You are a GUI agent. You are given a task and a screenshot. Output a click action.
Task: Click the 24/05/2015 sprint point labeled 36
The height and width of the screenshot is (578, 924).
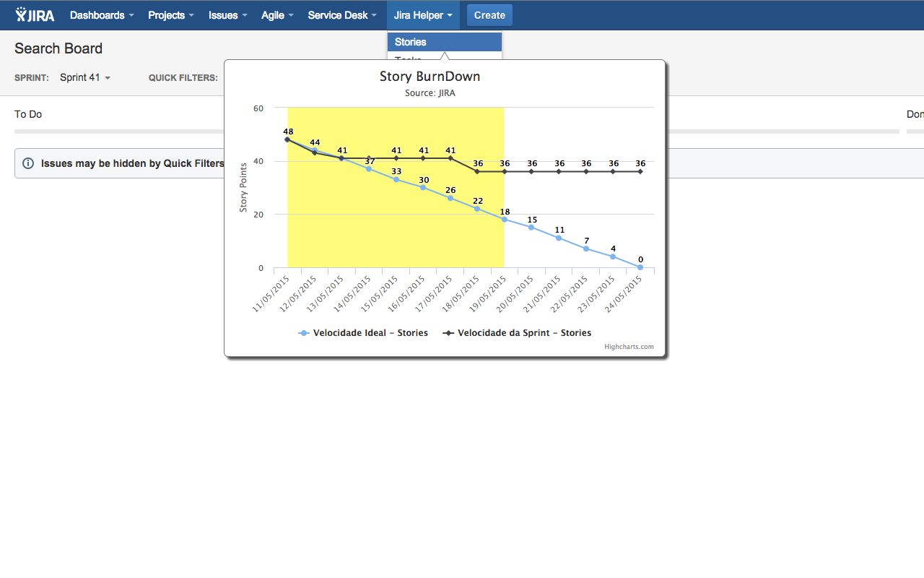pos(640,171)
